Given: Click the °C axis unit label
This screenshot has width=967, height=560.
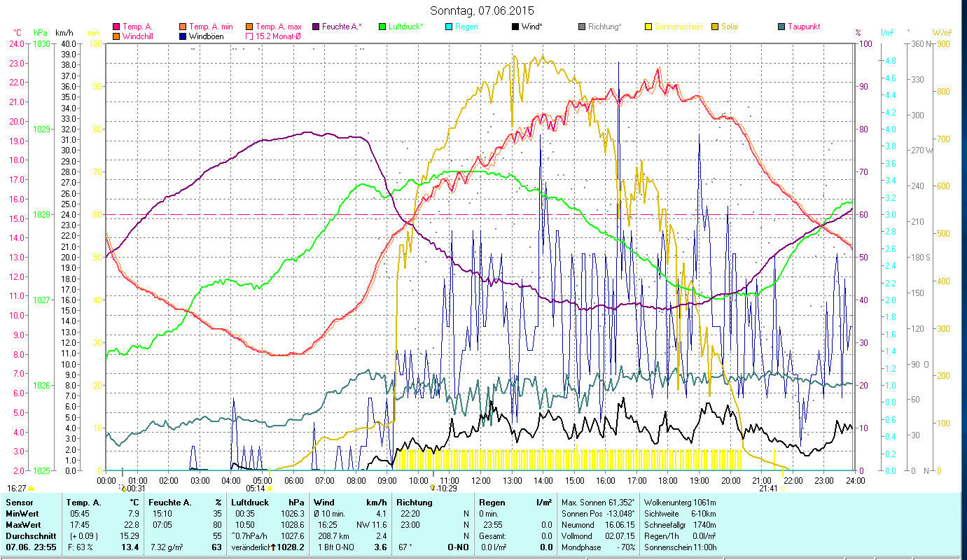Looking at the screenshot, I should tap(18, 33).
